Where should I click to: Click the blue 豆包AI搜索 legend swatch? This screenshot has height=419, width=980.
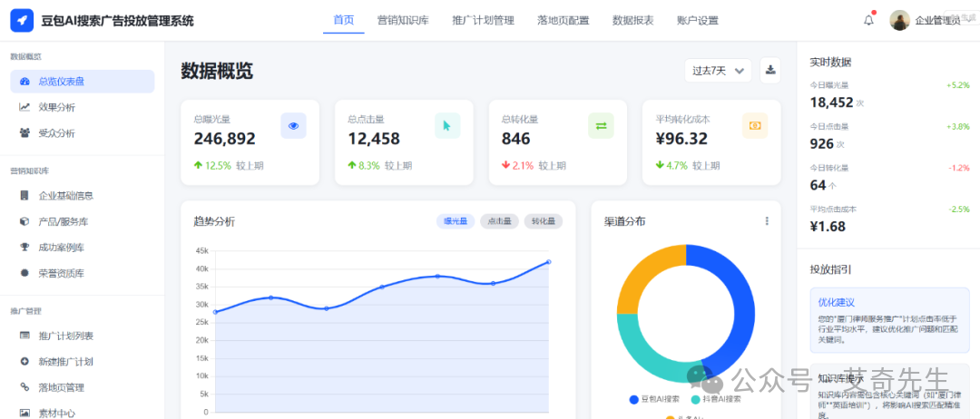(633, 399)
